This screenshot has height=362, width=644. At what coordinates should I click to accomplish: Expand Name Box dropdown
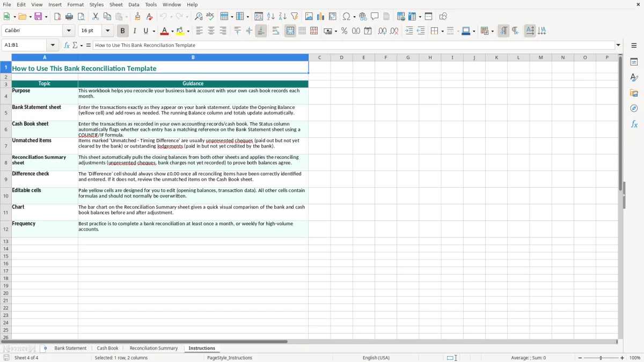coord(53,45)
